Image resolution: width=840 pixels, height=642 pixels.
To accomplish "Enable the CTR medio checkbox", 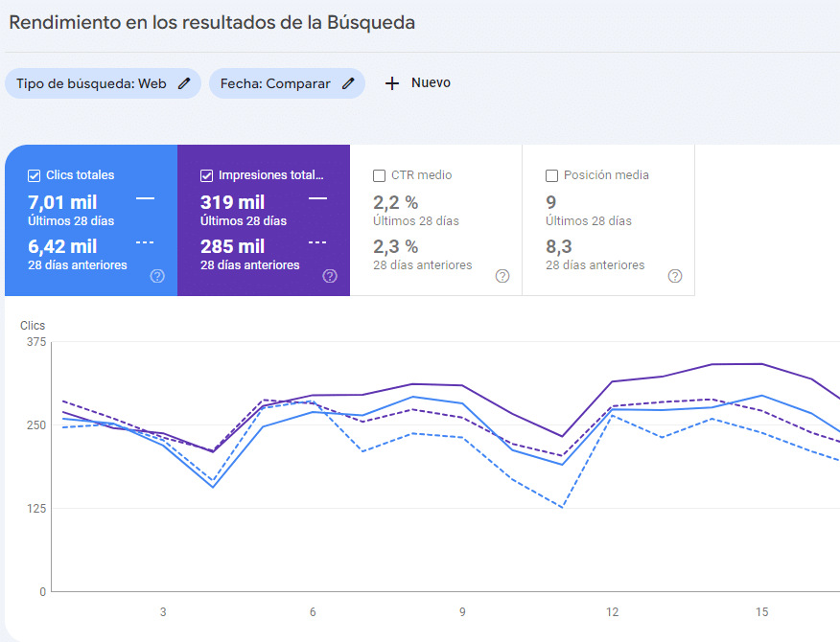I will [380, 176].
